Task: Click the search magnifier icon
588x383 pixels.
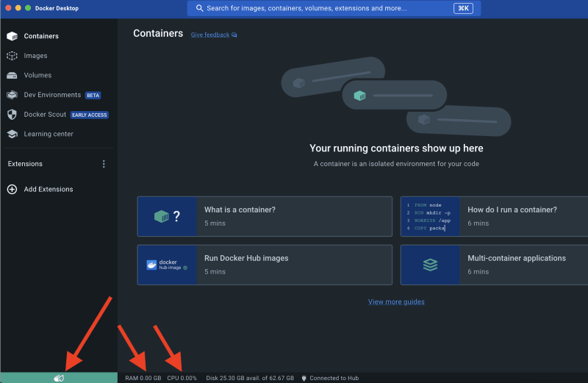Action: coord(199,8)
